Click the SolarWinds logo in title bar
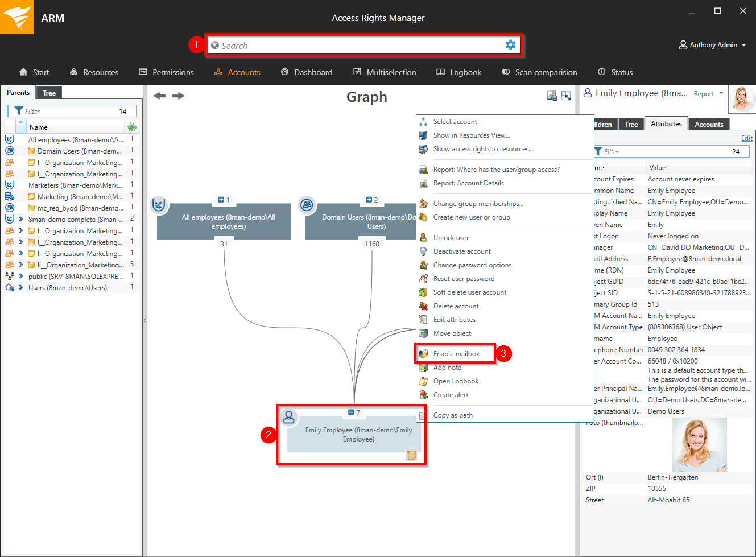The width and height of the screenshot is (756, 557). pyautogui.click(x=16, y=17)
